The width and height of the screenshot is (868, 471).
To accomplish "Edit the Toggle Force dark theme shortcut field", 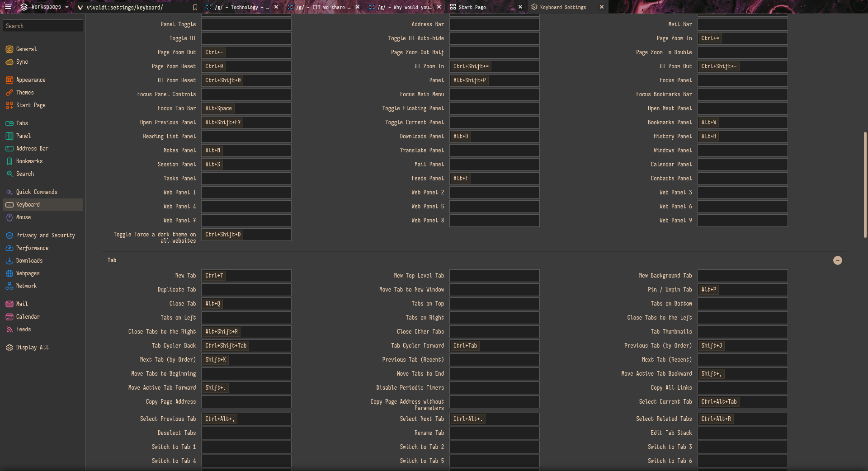I will tap(246, 235).
